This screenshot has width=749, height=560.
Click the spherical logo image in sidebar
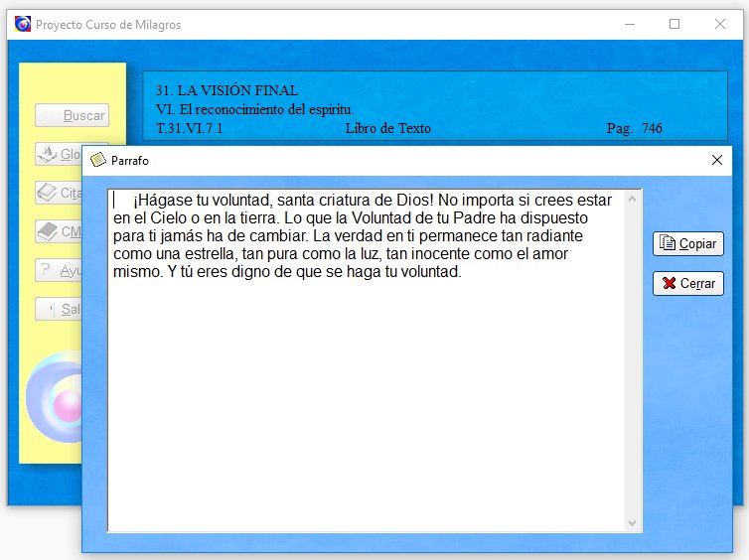[54, 397]
